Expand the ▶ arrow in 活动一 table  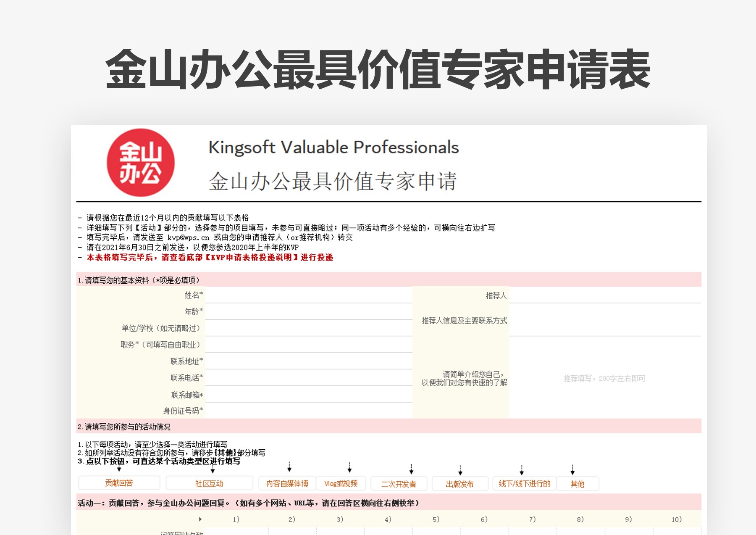tap(199, 519)
